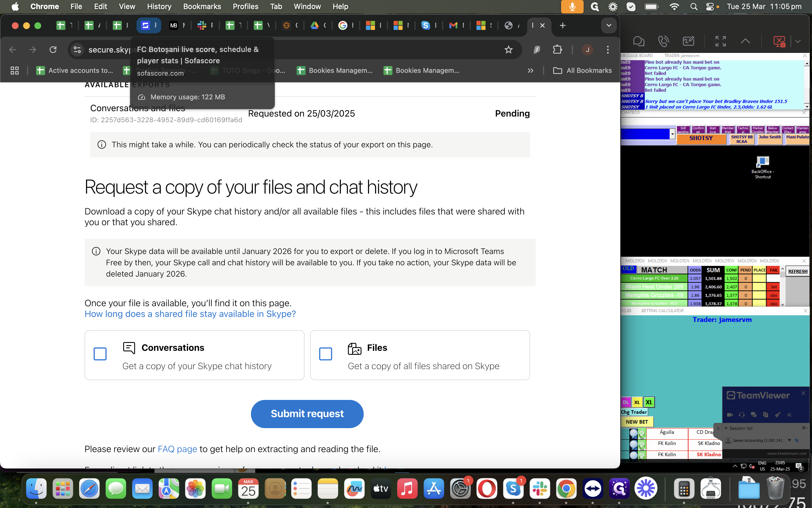Collapse TeamViewer panel with side arrow tab
This screenshot has width=812, height=508.
[718, 428]
